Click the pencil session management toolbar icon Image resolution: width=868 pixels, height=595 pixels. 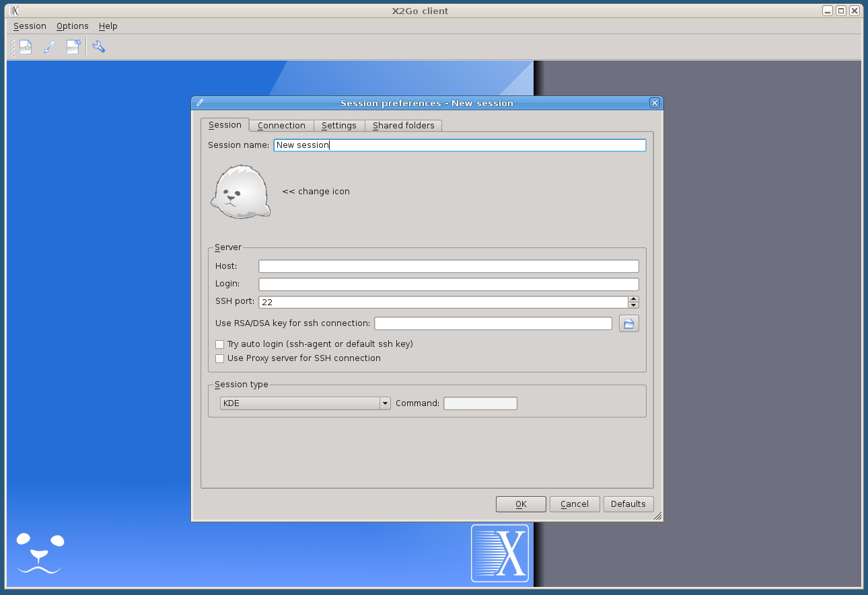coord(49,47)
